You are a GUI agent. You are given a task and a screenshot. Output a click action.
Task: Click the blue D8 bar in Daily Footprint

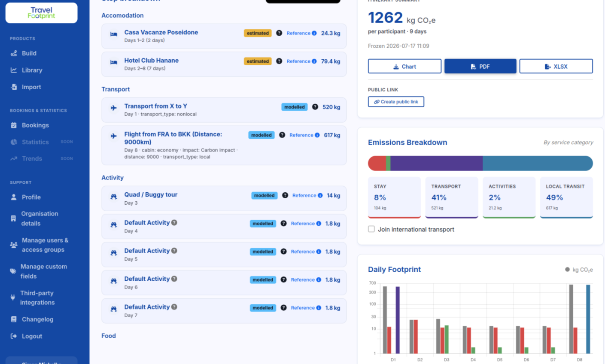point(588,319)
